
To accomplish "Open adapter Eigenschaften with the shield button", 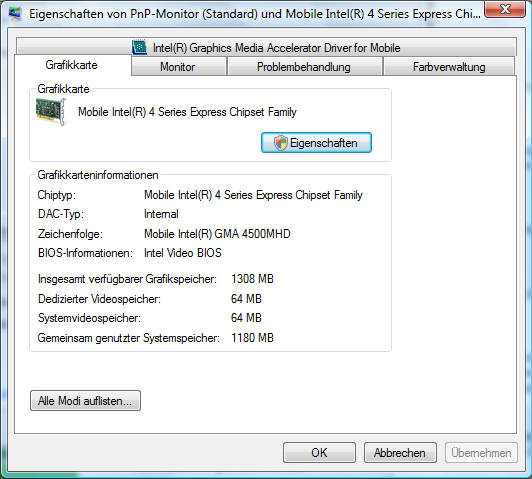I will pyautogui.click(x=316, y=143).
